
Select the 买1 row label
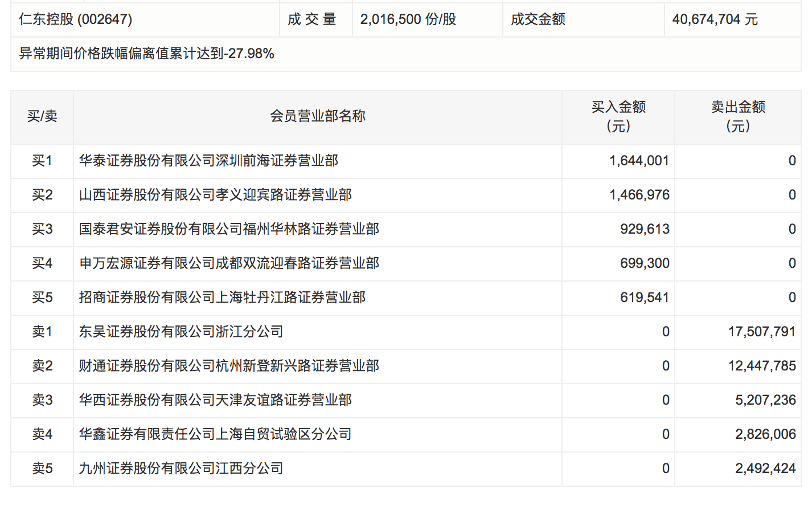pyautogui.click(x=42, y=161)
